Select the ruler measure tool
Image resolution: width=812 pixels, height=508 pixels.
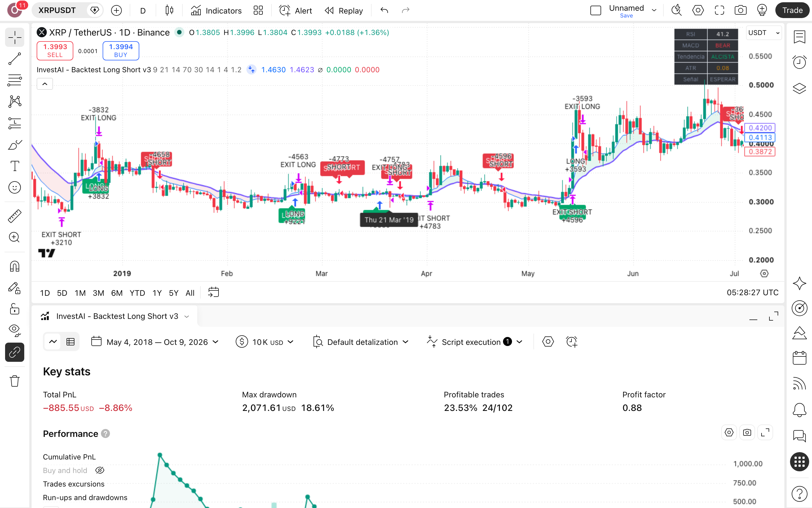(x=14, y=216)
